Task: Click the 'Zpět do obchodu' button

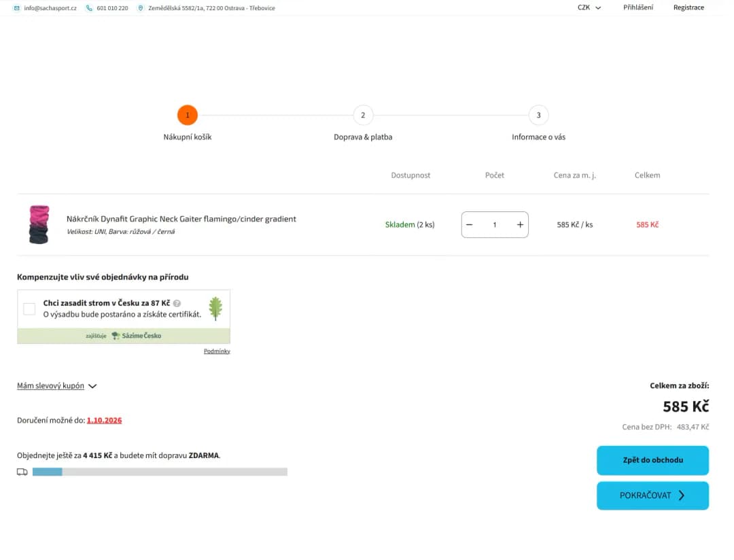Action: (x=652, y=460)
